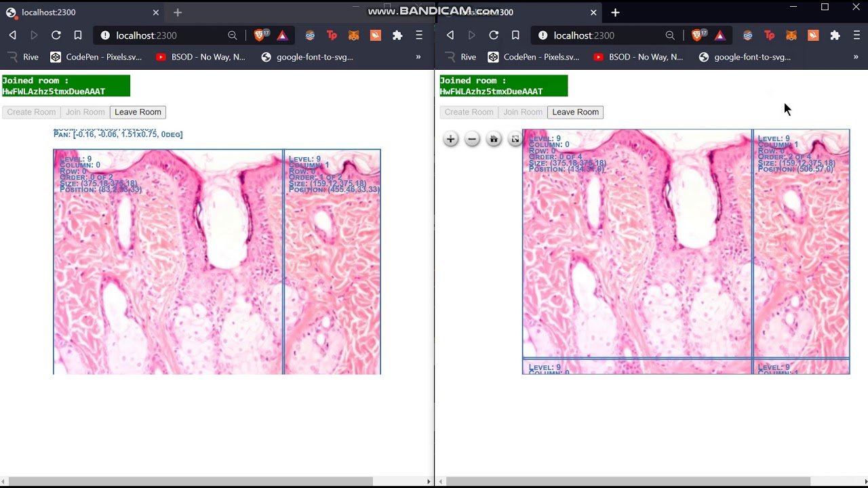Open CodePen bookmark in right window
This screenshot has width=868, height=488.
tap(534, 57)
